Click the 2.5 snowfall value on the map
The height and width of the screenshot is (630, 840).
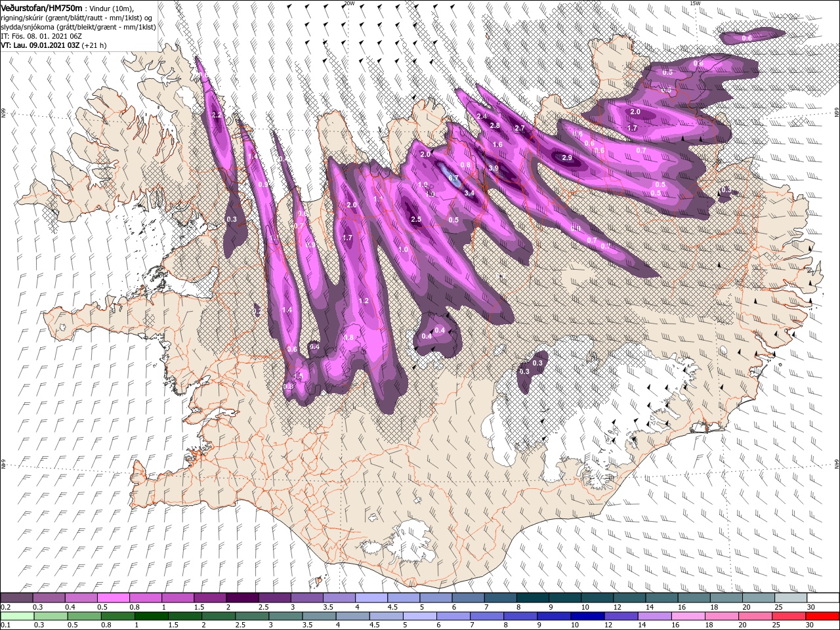pos(415,220)
